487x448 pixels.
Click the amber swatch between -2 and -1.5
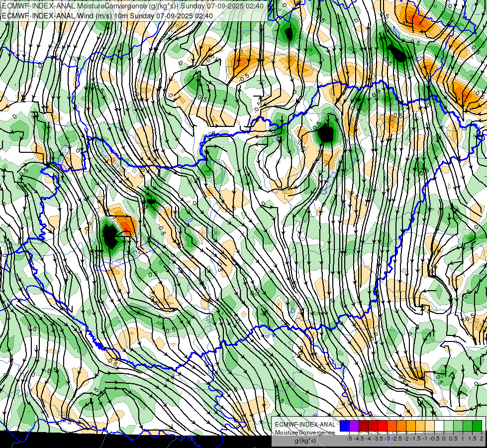(x=410, y=426)
